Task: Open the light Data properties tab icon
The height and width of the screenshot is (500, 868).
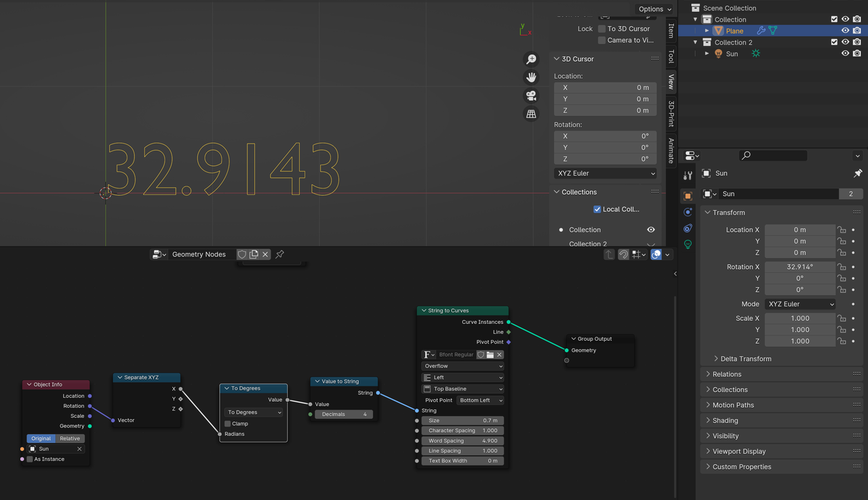Action: (x=688, y=245)
